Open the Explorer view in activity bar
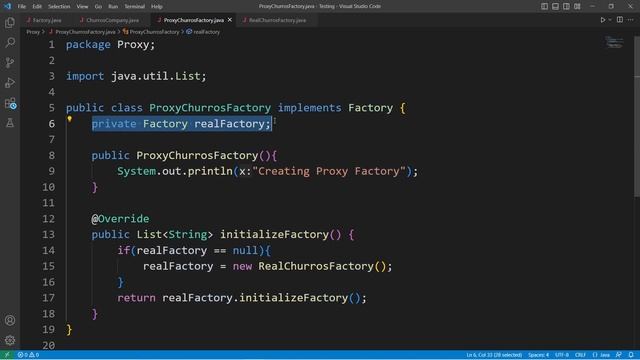Image resolution: width=640 pixels, height=360 pixels. pos(10,22)
